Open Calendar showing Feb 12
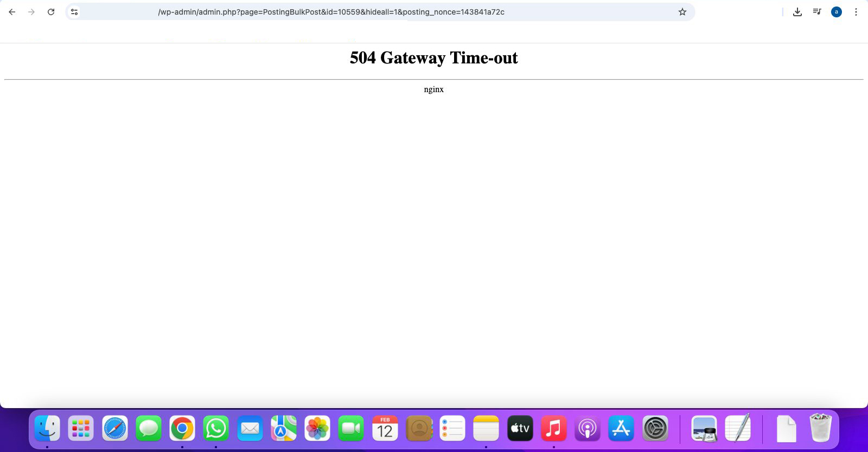Screen dimensions: 868x452 (x=385, y=429)
